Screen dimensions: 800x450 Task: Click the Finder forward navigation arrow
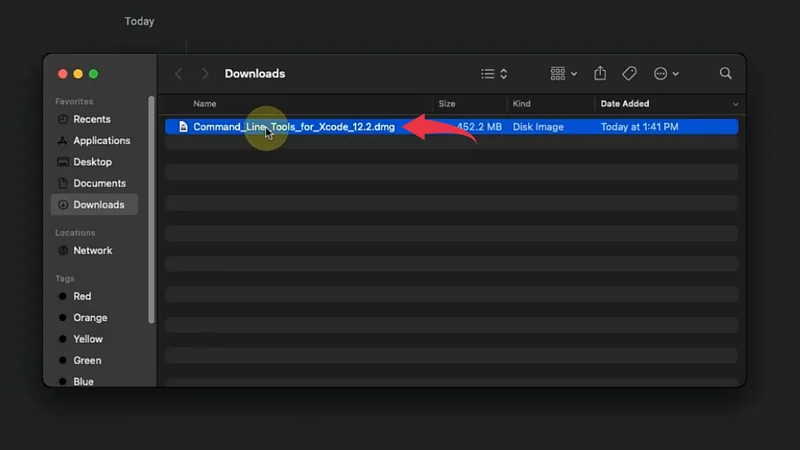click(205, 74)
